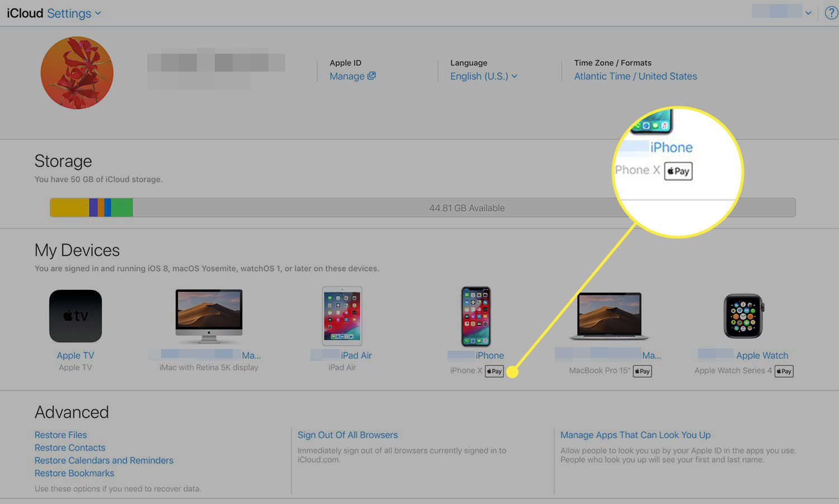Click the external-link icon next to Manage
Viewport: 839px width, 504px height.
371,76
